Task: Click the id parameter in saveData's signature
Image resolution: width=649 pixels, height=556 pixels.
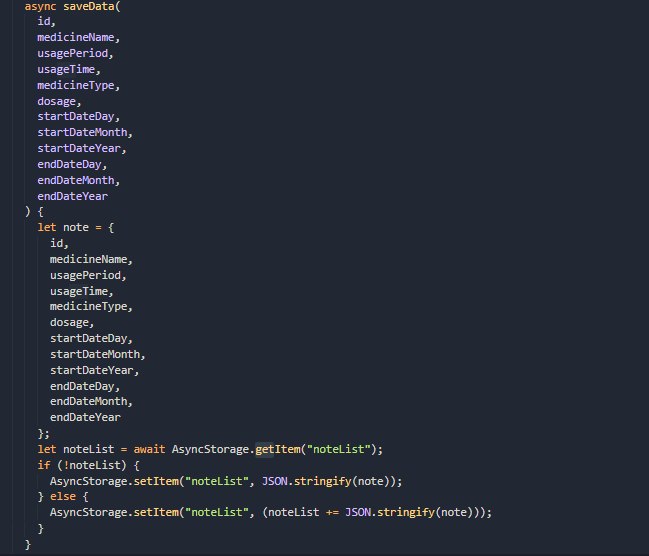Action: [x=44, y=22]
